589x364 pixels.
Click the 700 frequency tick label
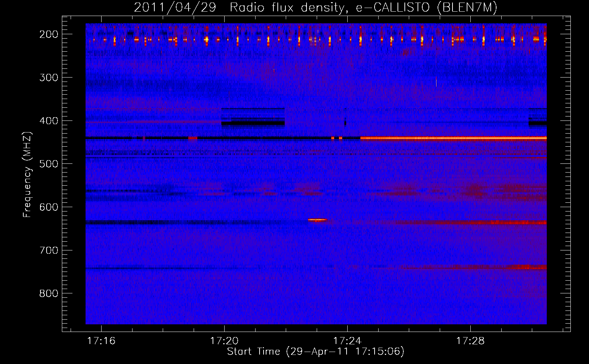point(49,250)
